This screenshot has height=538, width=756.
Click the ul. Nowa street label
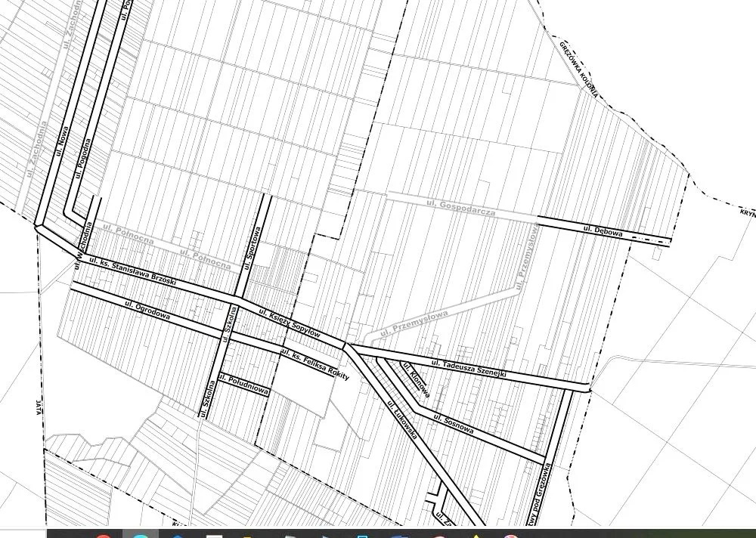point(63,141)
